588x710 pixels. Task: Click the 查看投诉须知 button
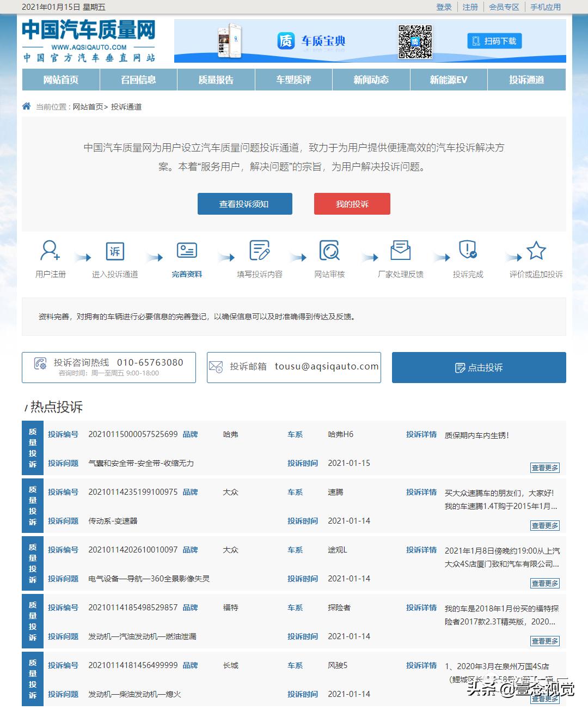(x=244, y=203)
